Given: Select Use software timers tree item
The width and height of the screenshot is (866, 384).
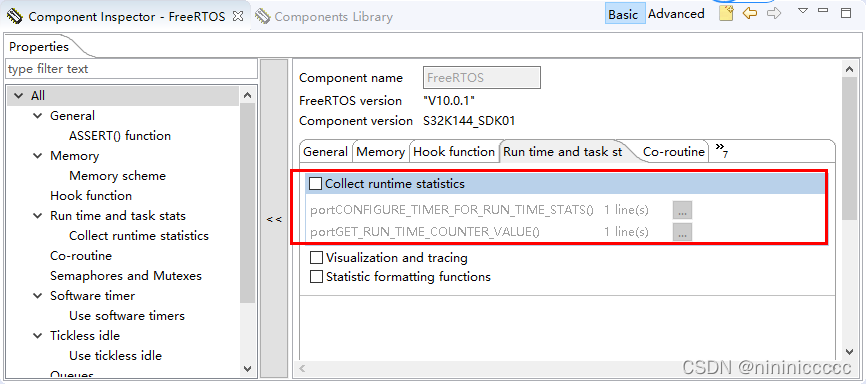Looking at the screenshot, I should 126,316.
